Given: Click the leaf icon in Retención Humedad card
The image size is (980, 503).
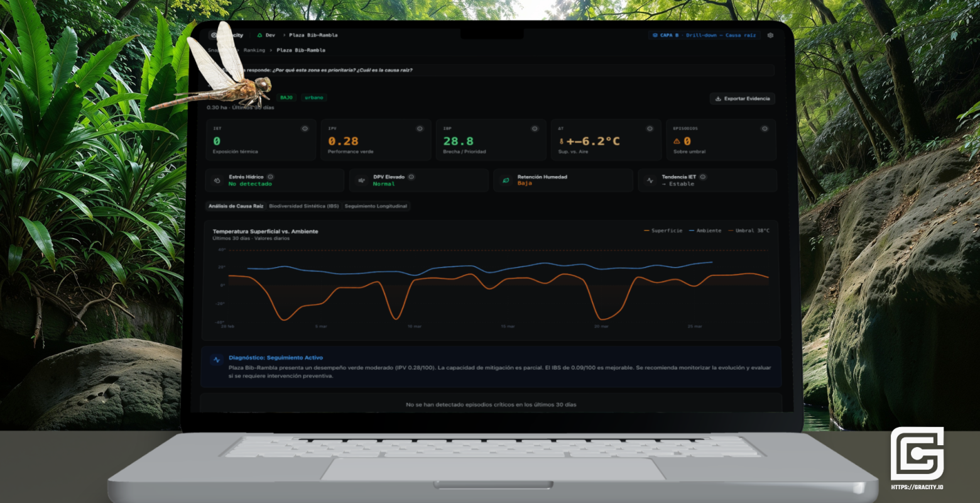Looking at the screenshot, I should [x=506, y=180].
